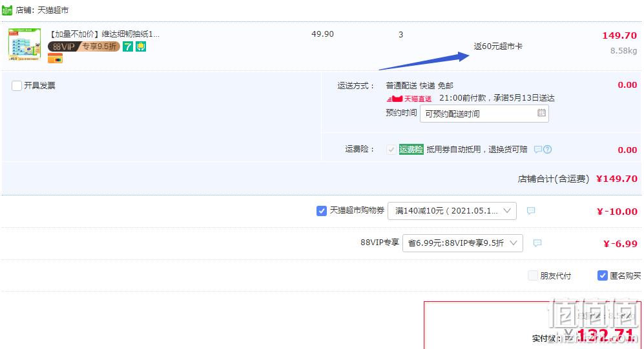Click the 8.58kg weight text
The height and width of the screenshot is (349, 644).
(x=623, y=51)
